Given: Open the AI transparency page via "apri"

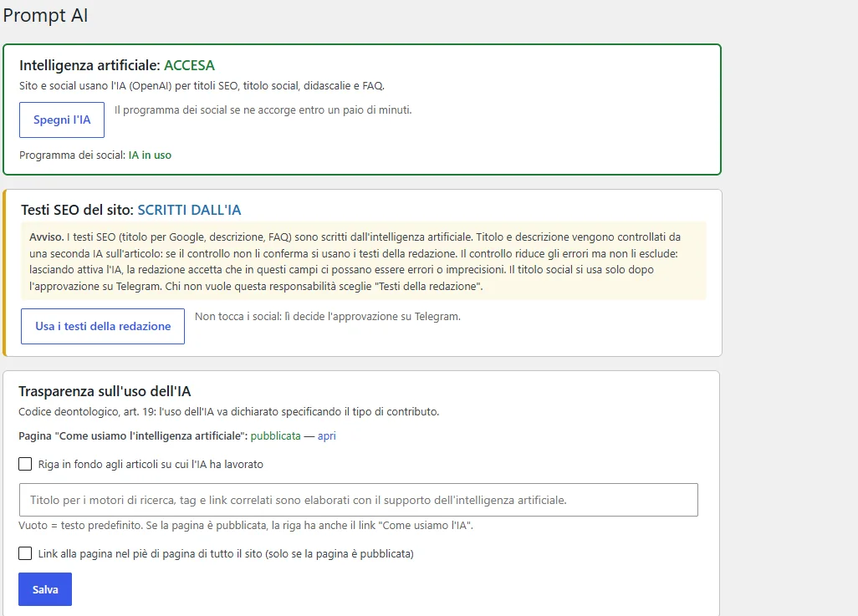Looking at the screenshot, I should click(x=327, y=436).
